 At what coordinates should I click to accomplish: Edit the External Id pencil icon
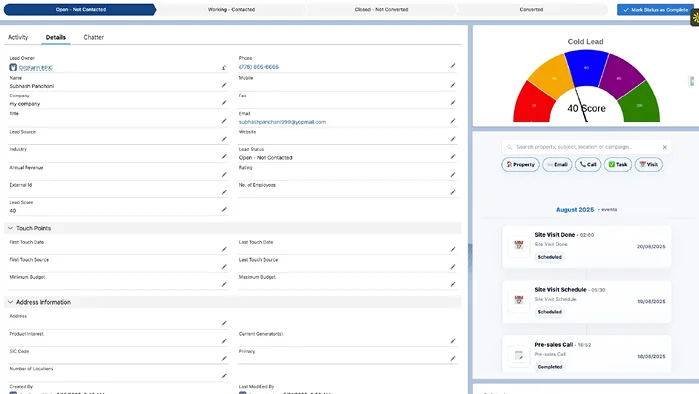tap(224, 192)
